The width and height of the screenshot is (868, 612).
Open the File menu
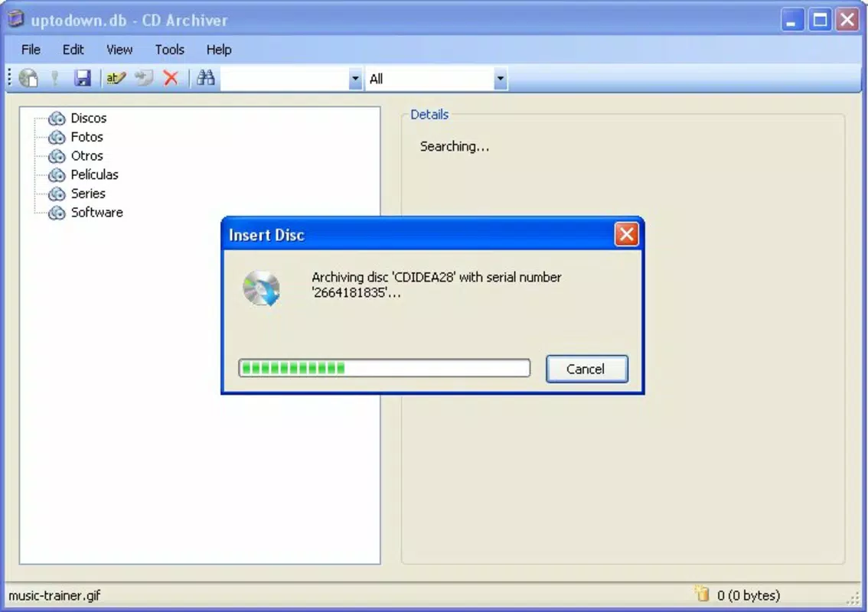point(31,50)
